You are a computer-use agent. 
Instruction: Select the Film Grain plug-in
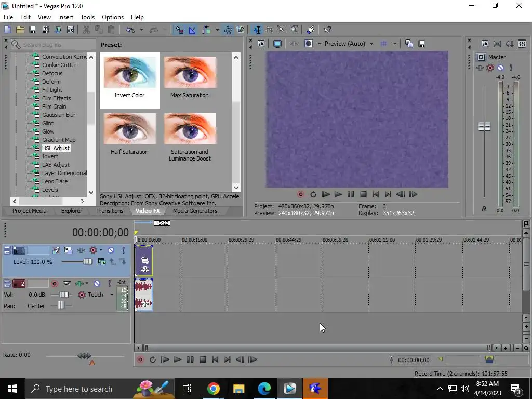coord(54,107)
